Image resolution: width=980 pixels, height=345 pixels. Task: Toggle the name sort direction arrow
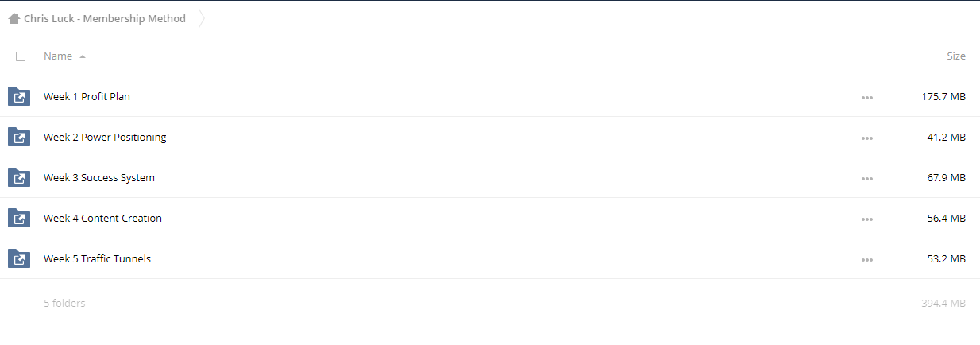point(83,56)
